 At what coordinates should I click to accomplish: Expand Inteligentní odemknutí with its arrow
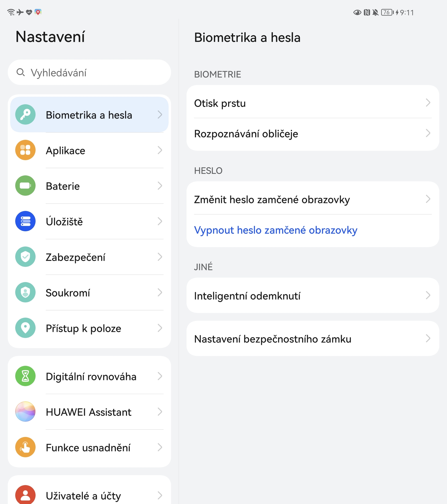[x=428, y=296]
